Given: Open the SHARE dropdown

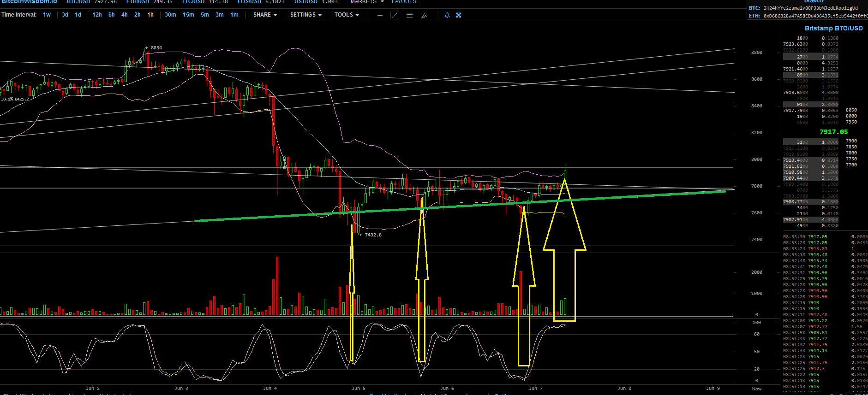Looking at the screenshot, I should point(265,15).
